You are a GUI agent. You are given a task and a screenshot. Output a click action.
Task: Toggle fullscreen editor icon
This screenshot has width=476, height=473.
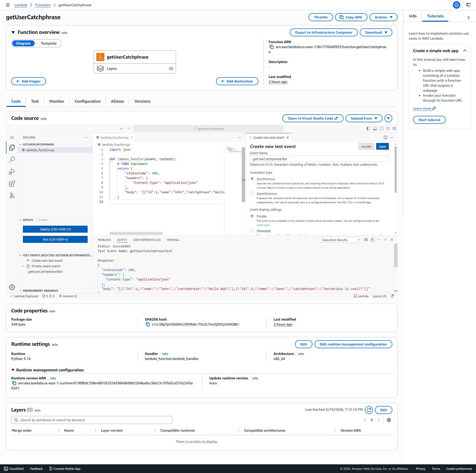point(394,129)
